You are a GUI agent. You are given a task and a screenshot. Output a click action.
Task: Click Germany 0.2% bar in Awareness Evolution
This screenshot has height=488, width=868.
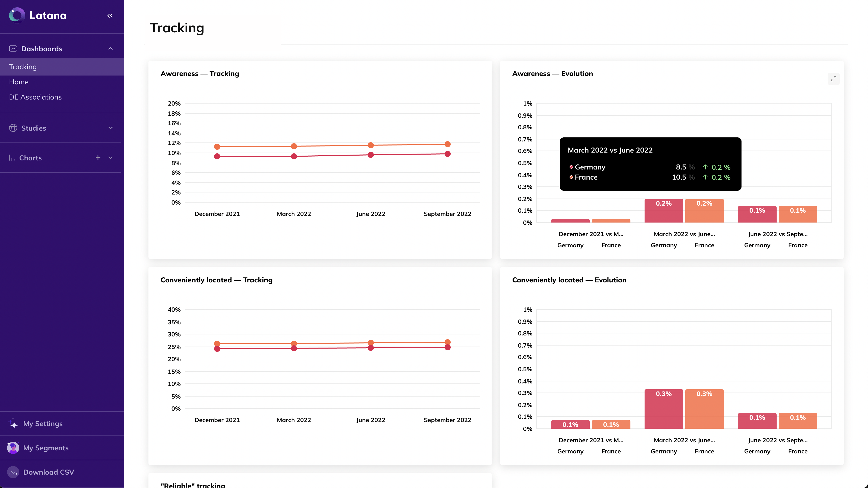tap(663, 211)
